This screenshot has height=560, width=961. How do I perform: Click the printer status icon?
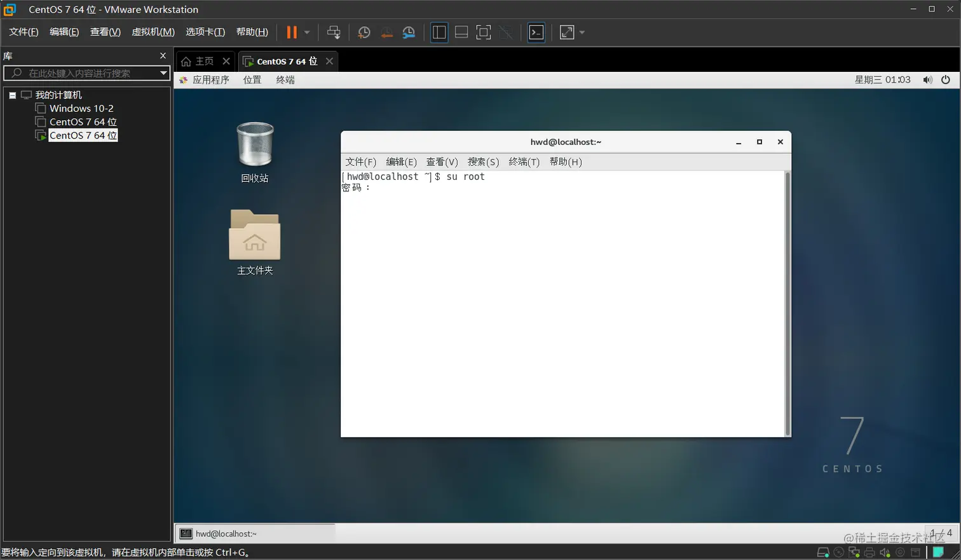click(869, 552)
